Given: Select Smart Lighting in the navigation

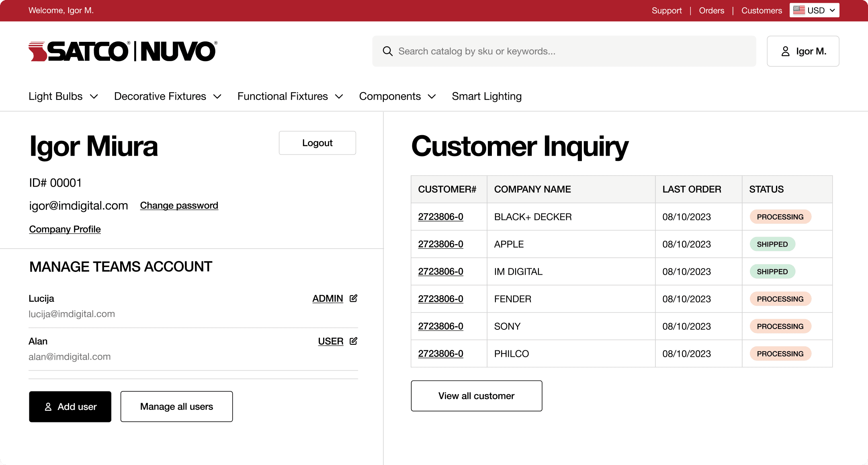Looking at the screenshot, I should [487, 96].
